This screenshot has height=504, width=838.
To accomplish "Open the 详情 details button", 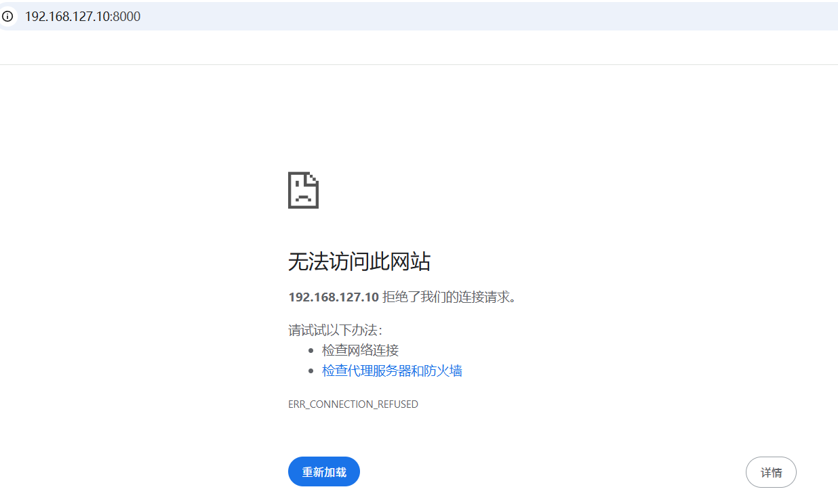I will [771, 472].
